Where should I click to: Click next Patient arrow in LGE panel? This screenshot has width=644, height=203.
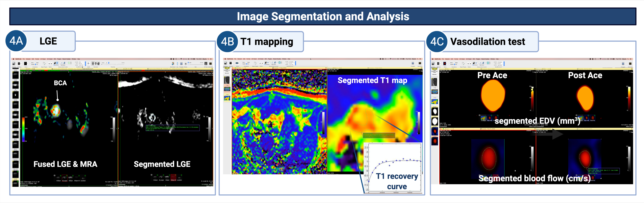pos(51,64)
